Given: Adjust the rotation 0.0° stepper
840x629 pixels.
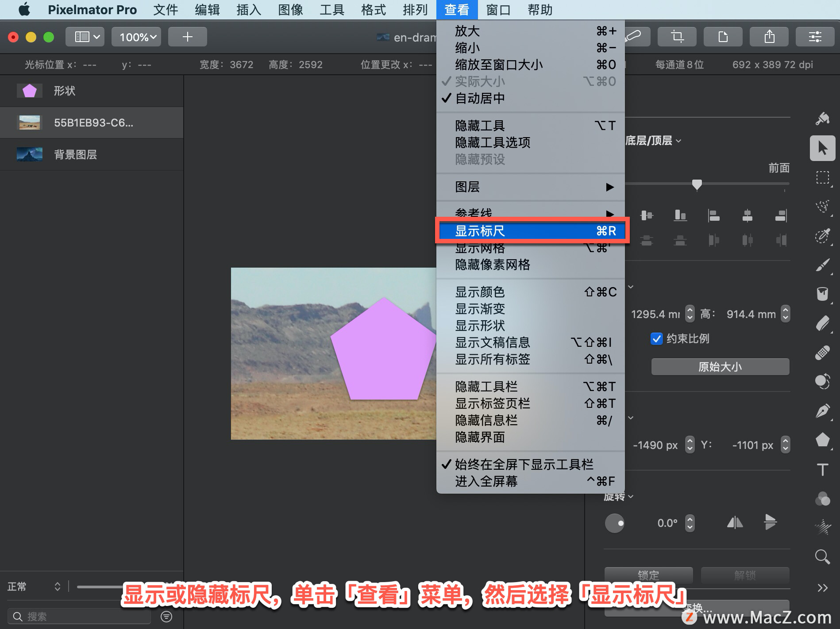Looking at the screenshot, I should click(x=690, y=523).
